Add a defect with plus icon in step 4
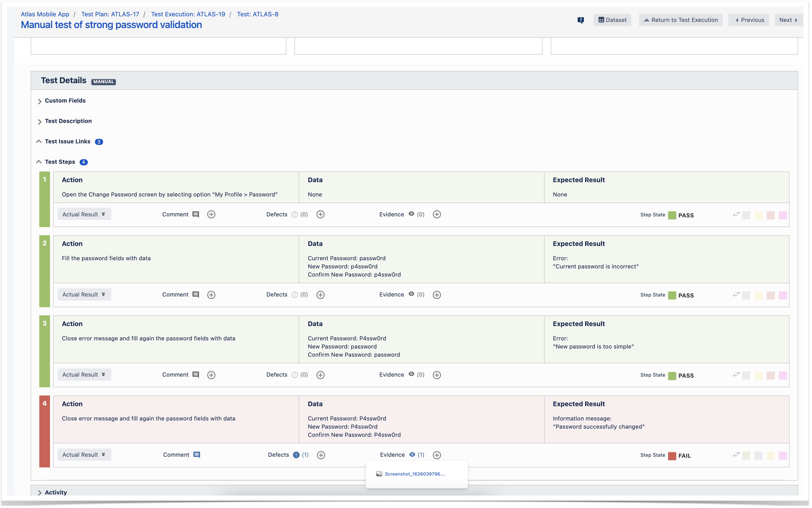Image resolution: width=812 pixels, height=508 pixels. pyautogui.click(x=321, y=455)
